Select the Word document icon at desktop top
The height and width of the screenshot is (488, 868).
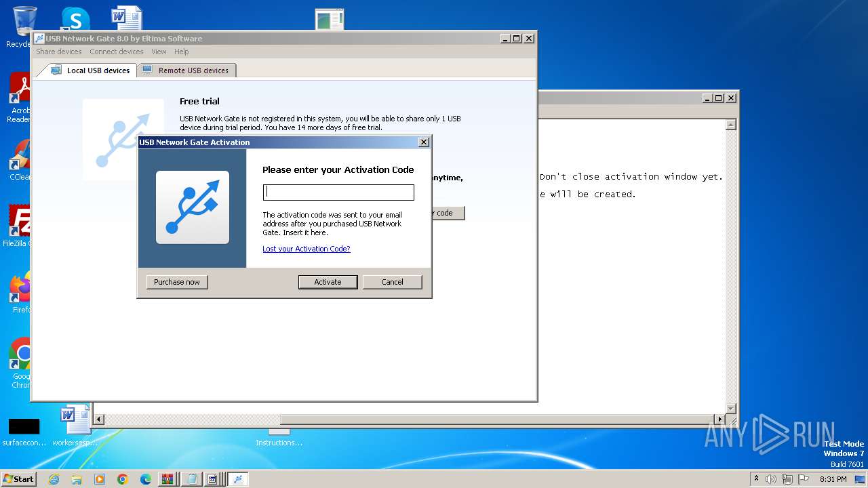pyautogui.click(x=127, y=18)
